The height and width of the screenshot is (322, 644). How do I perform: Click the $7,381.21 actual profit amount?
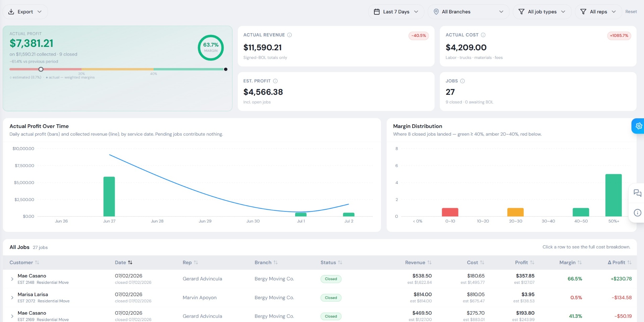pyautogui.click(x=32, y=43)
